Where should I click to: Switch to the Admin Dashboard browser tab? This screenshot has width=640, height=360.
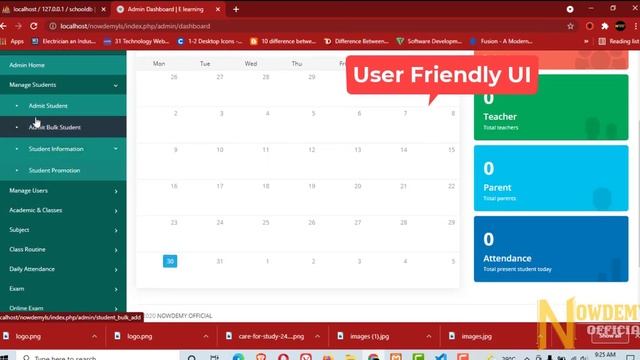(165, 9)
